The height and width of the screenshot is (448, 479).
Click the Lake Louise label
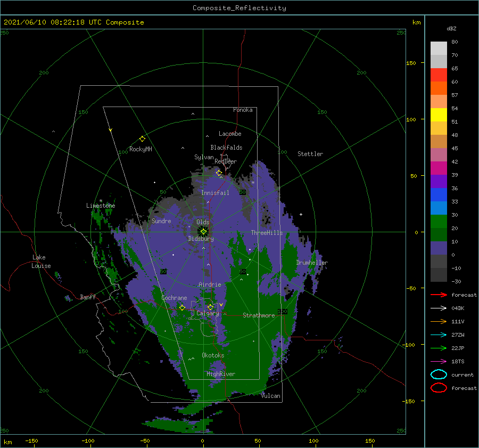41,262
